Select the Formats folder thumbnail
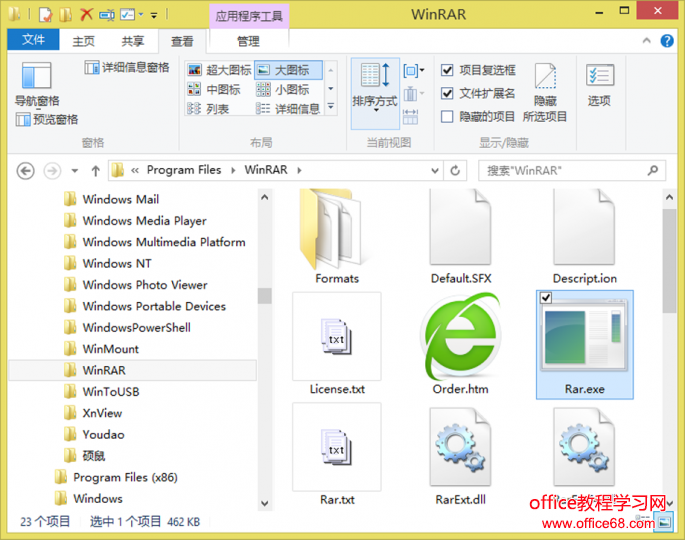The height and width of the screenshot is (540, 685). [337, 237]
